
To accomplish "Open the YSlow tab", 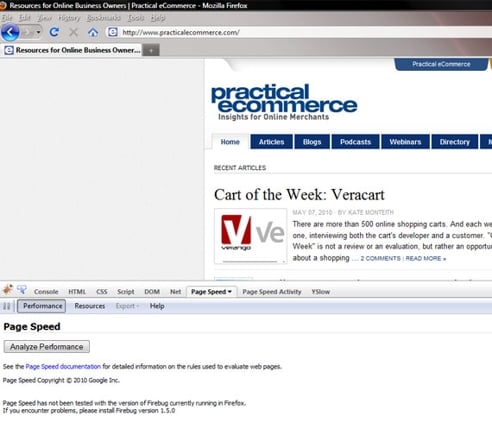I will click(320, 292).
